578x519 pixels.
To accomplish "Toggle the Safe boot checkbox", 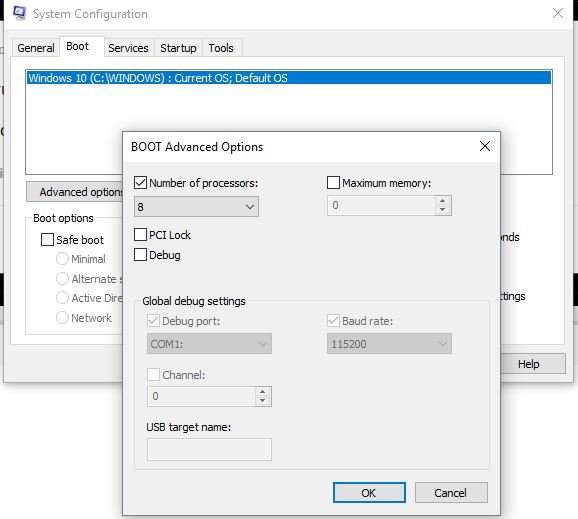I will (47, 240).
